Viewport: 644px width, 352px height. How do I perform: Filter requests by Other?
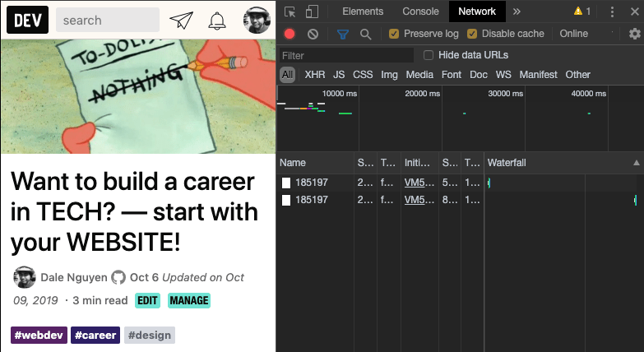tap(577, 75)
